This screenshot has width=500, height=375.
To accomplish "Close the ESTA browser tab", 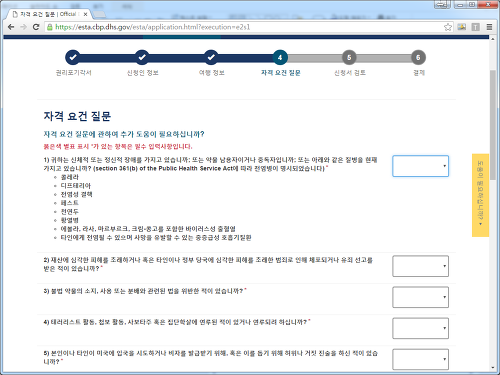I will point(85,14).
